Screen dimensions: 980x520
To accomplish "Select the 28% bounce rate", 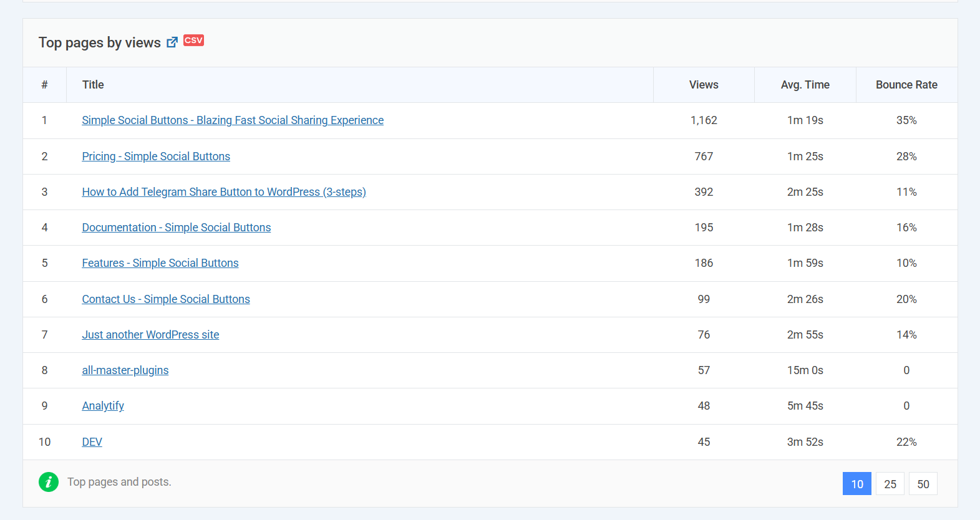I will tap(906, 156).
